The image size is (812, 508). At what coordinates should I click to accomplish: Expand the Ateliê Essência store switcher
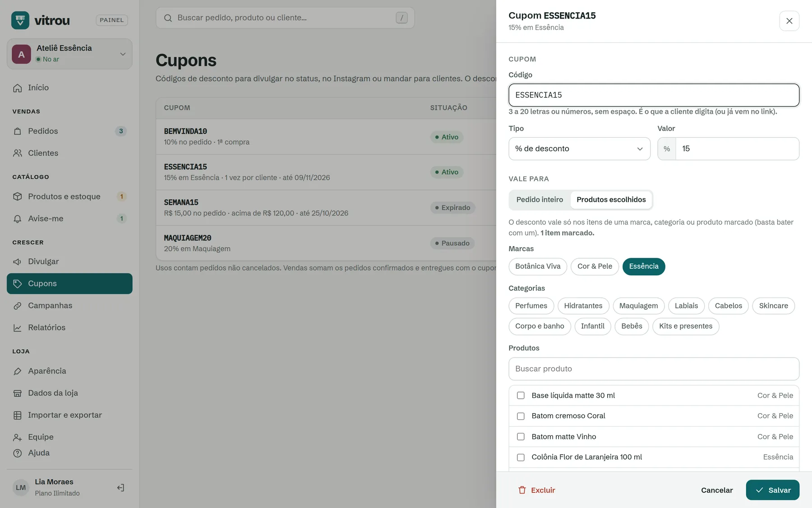click(x=69, y=54)
